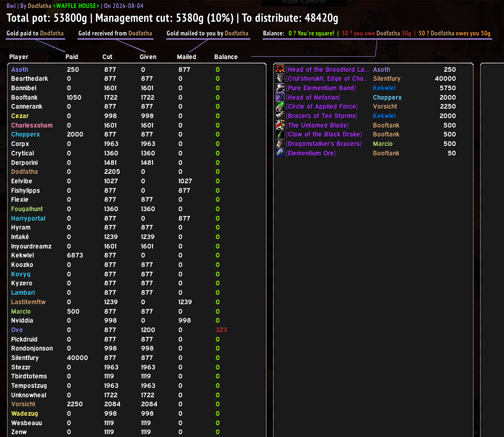
Task: Select player Zenw in the list
Action: click(x=19, y=432)
